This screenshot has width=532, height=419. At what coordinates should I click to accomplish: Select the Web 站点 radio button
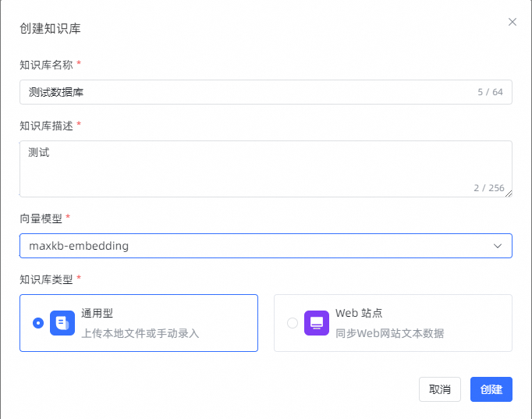coord(293,323)
